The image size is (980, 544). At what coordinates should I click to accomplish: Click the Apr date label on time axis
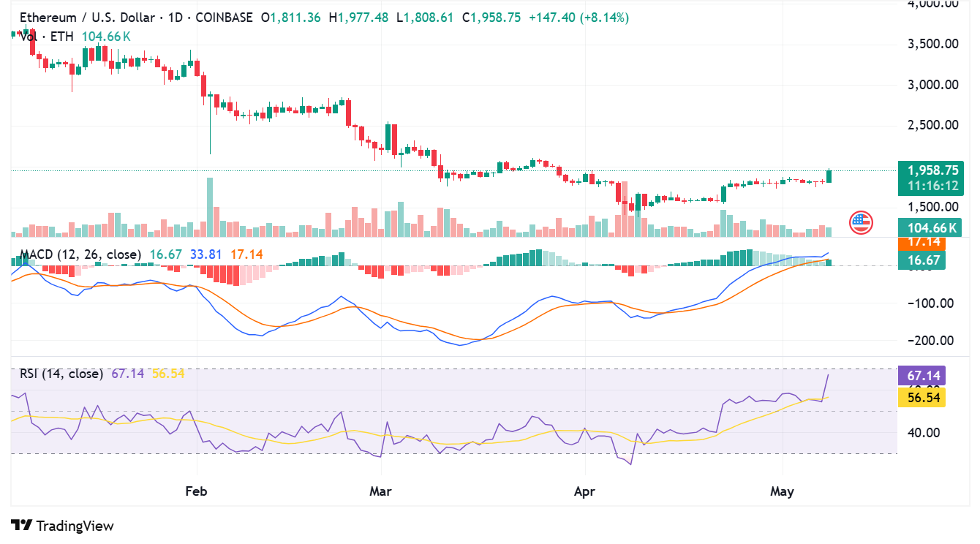coord(584,491)
